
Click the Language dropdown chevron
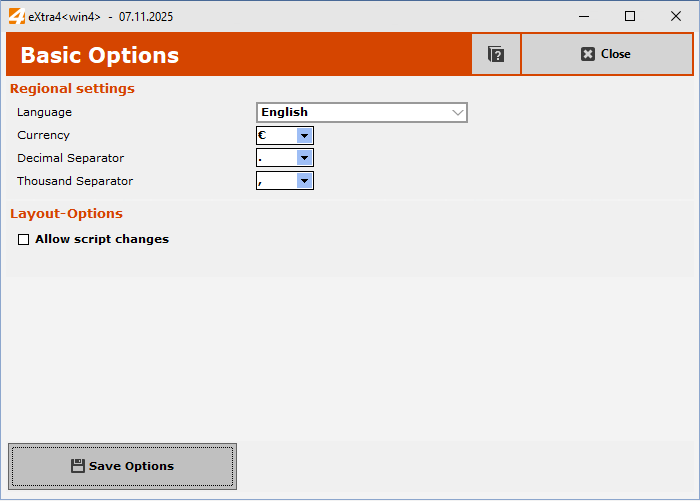point(458,113)
